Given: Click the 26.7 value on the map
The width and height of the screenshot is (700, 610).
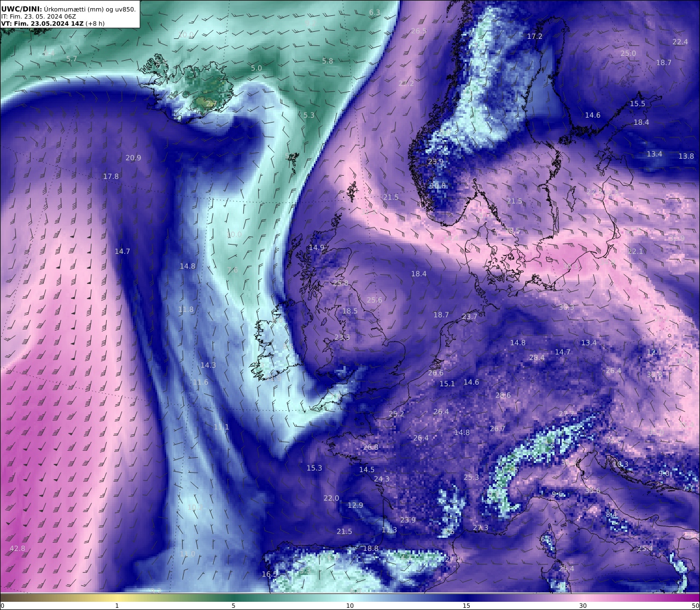Looking at the screenshot, I should click(498, 428).
